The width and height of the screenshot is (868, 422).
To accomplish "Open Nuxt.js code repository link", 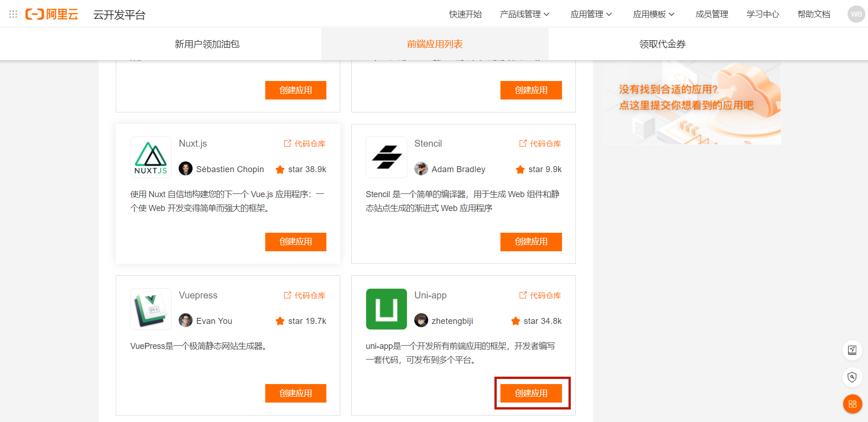I will [305, 144].
